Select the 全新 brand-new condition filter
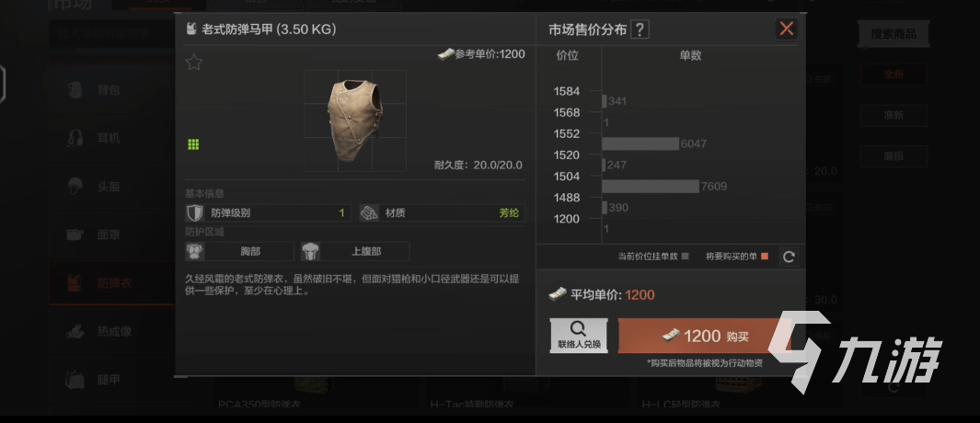 [x=894, y=74]
